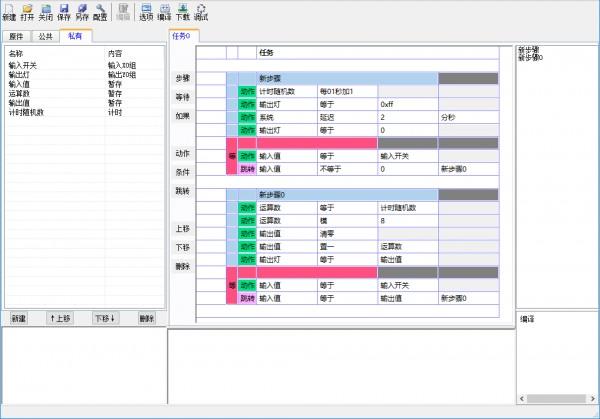Click the 跳转 side button

pyautogui.click(x=183, y=191)
